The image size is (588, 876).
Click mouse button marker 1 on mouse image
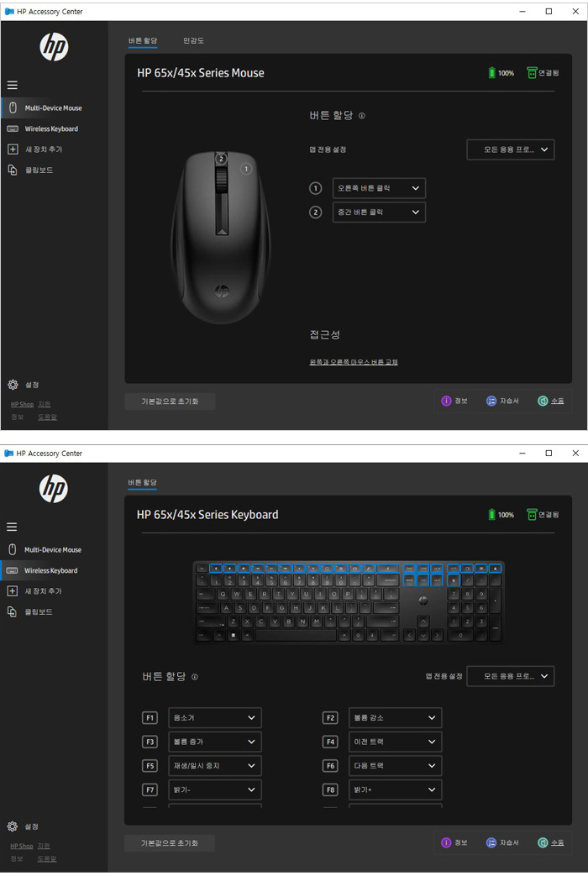click(x=246, y=169)
